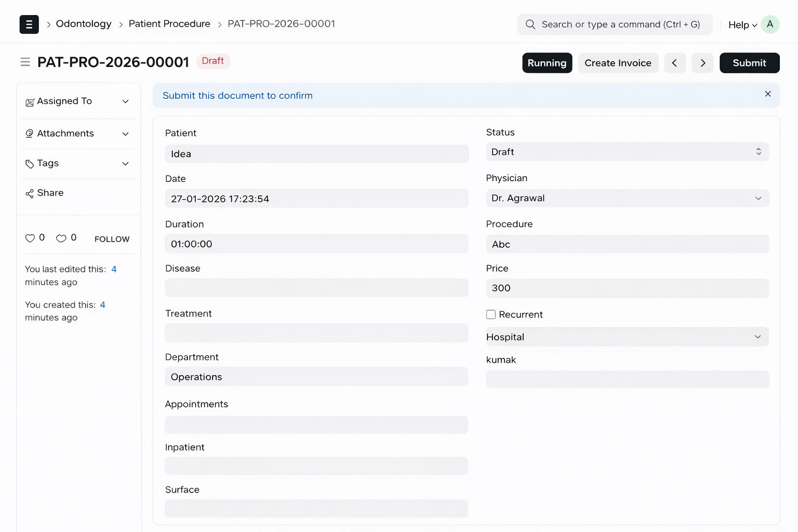The image size is (798, 532).
Task: Click the Attachments paperclip icon
Action: click(x=30, y=134)
